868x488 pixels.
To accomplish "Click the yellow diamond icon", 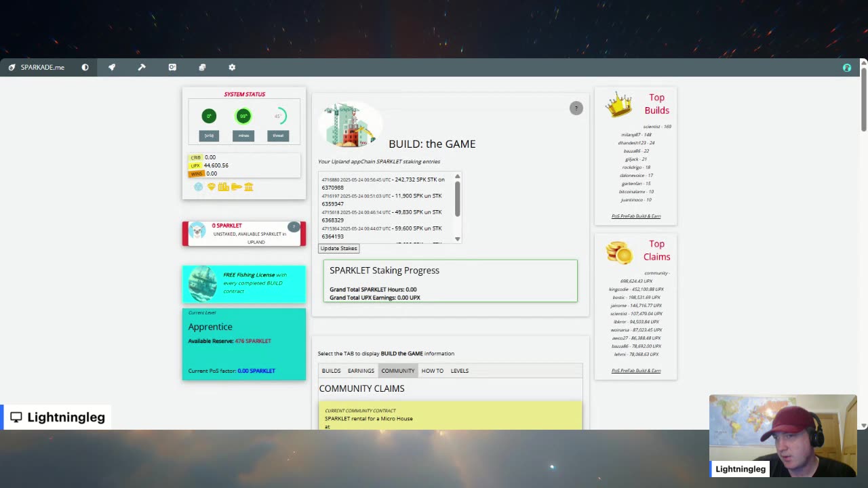I will pos(211,186).
